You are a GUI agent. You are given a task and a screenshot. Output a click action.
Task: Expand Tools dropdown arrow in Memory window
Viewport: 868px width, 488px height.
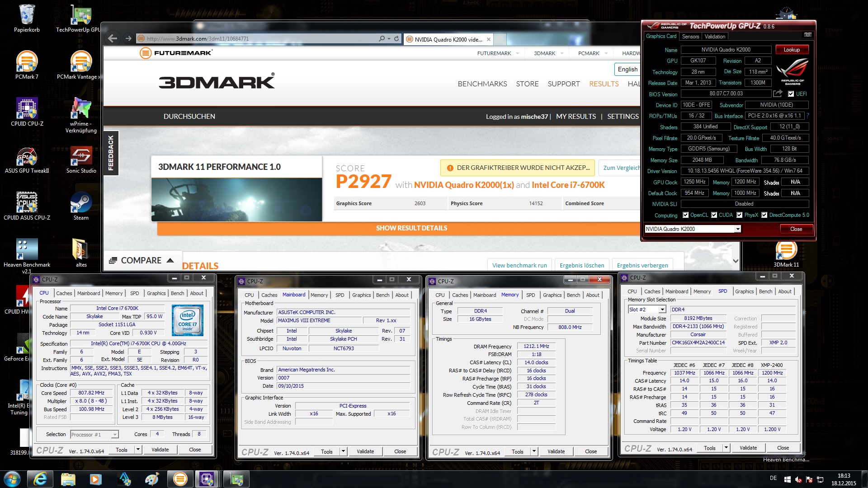[534, 451]
